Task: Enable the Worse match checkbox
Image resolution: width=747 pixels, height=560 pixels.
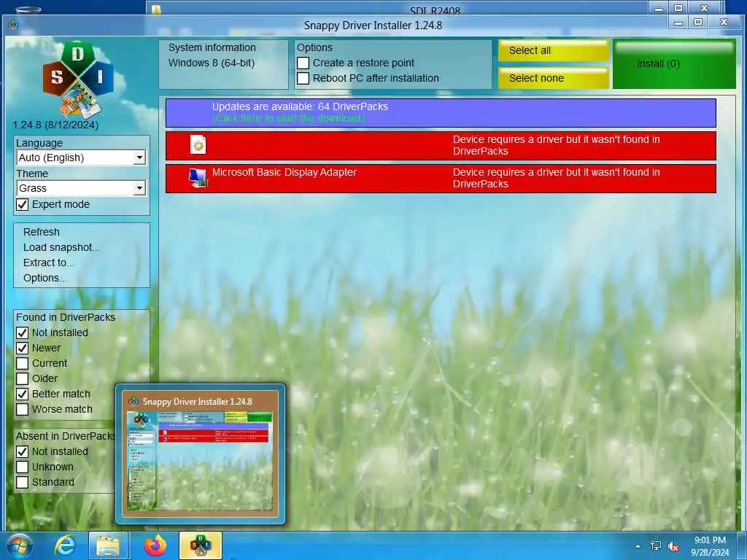Action: click(23, 409)
